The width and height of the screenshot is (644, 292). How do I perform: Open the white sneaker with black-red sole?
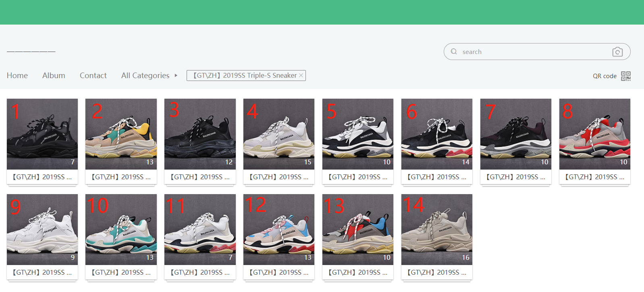[200, 229]
